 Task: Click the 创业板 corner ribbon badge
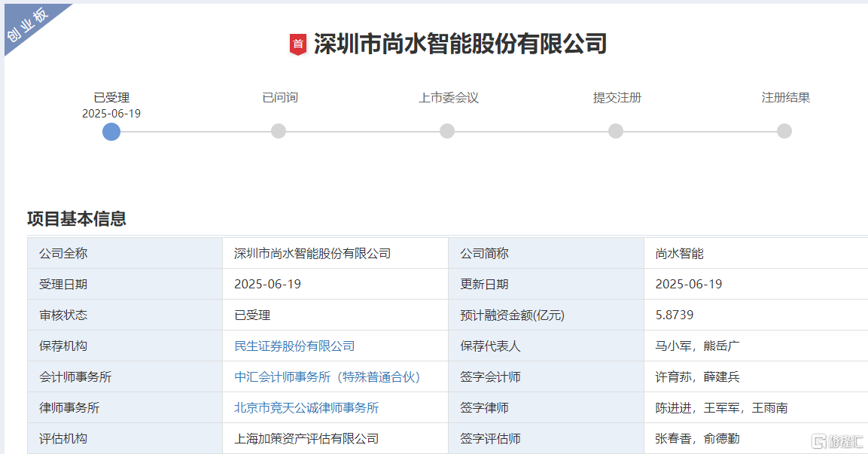[28, 26]
